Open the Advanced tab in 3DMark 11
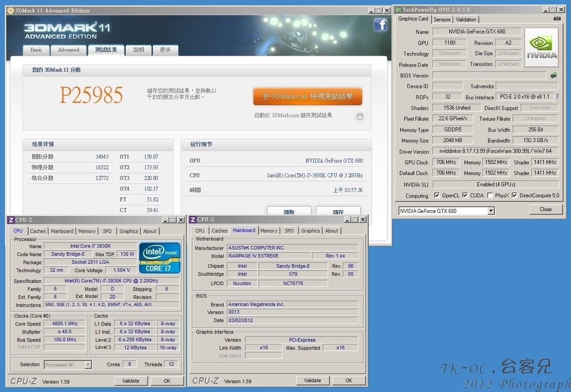The image size is (571, 392). click(x=68, y=50)
